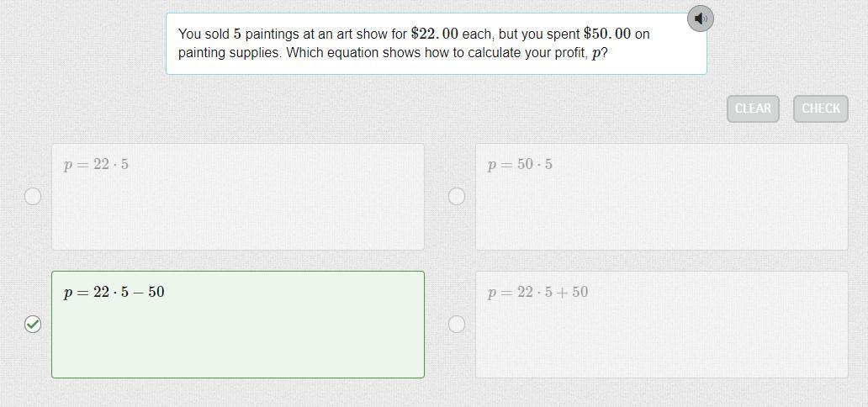
Task: Click the equation text p = 22 · 5 + 50
Action: [538, 292]
